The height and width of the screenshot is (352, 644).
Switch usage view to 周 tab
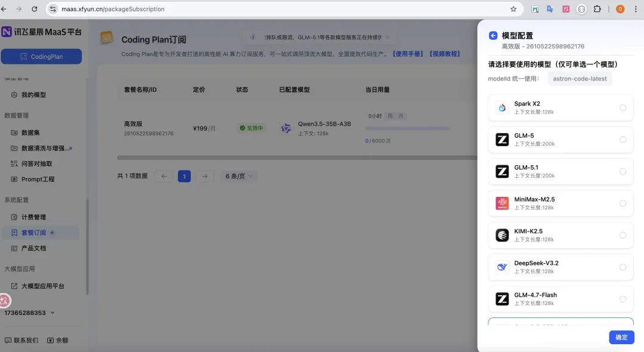pos(390,116)
